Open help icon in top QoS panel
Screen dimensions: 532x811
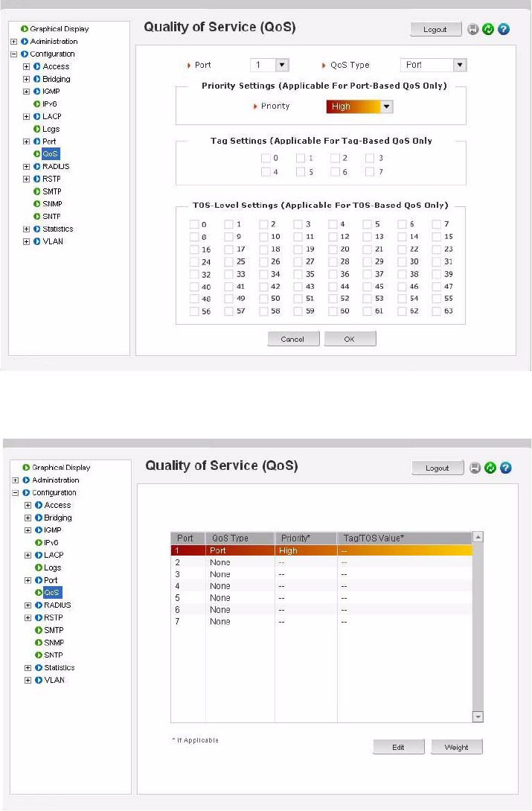pyautogui.click(x=504, y=30)
